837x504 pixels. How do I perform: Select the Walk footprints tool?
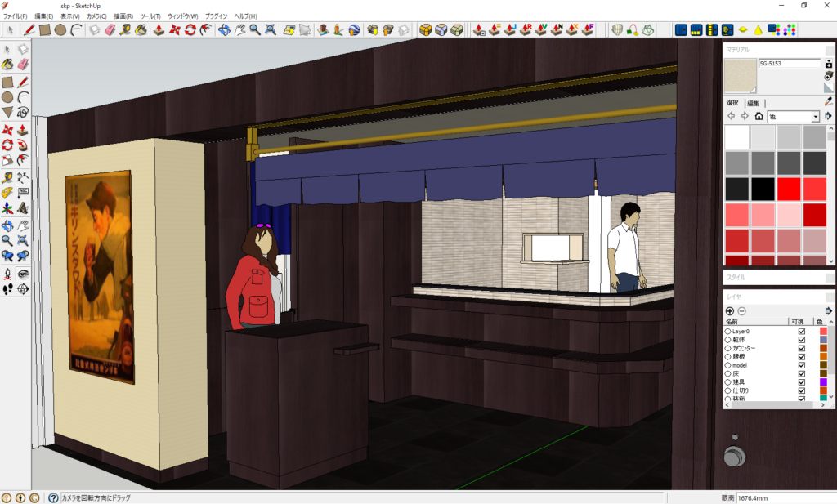click(x=7, y=289)
